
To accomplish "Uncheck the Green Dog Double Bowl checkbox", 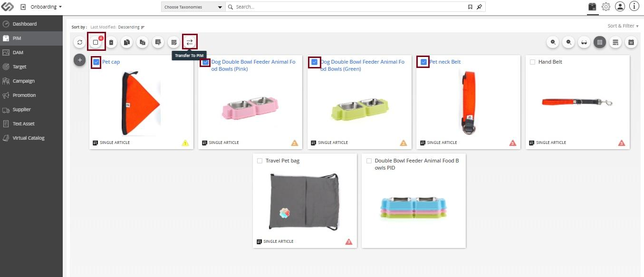I will (314, 62).
